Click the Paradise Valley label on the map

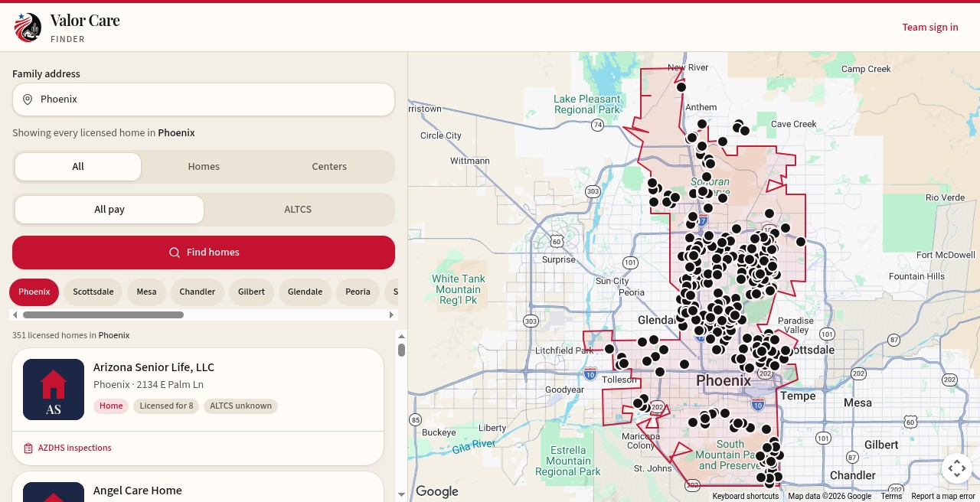coord(795,326)
